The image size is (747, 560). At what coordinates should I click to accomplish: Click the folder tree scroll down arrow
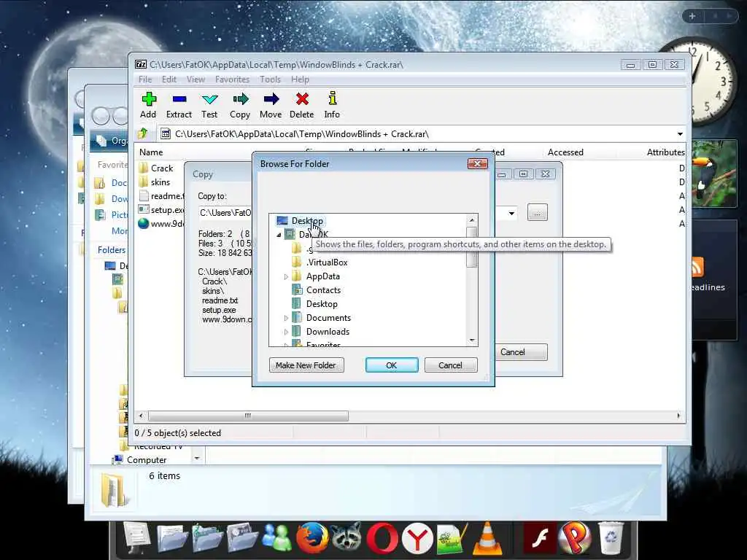click(x=472, y=341)
